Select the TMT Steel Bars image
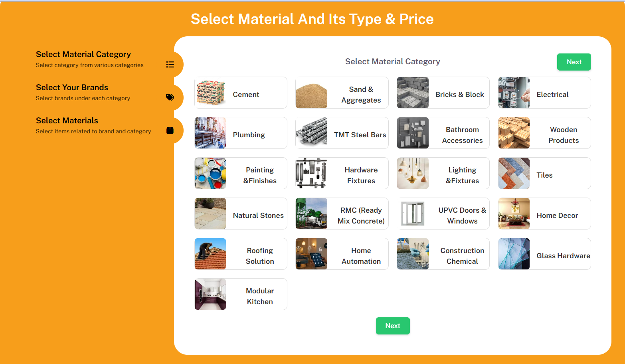Viewport: 625px width, 364px height. tap(311, 133)
